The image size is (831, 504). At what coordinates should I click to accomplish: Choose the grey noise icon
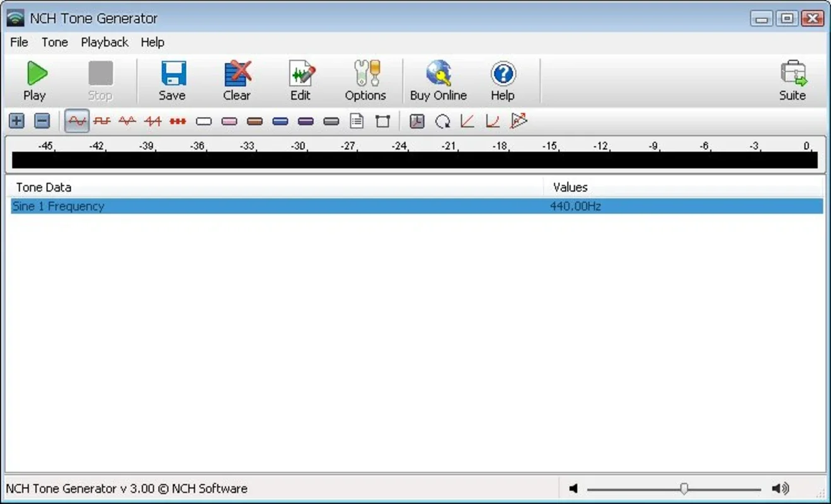pyautogui.click(x=331, y=121)
